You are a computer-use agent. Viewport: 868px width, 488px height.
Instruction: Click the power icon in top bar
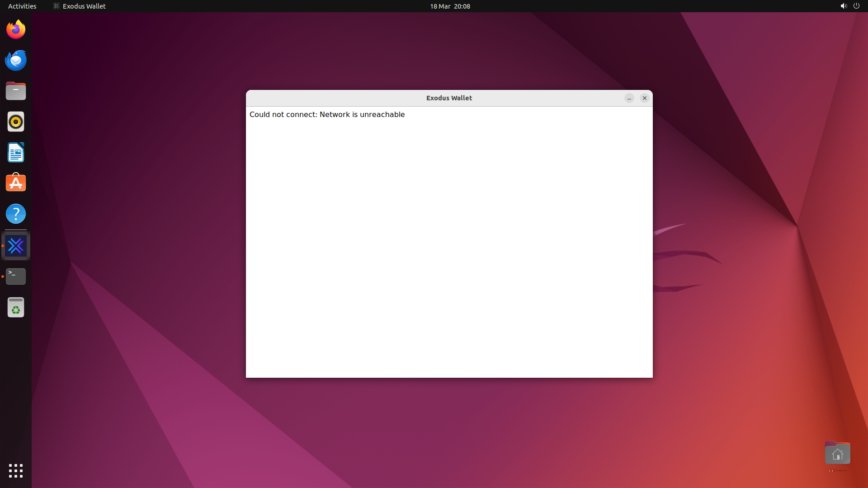856,6
